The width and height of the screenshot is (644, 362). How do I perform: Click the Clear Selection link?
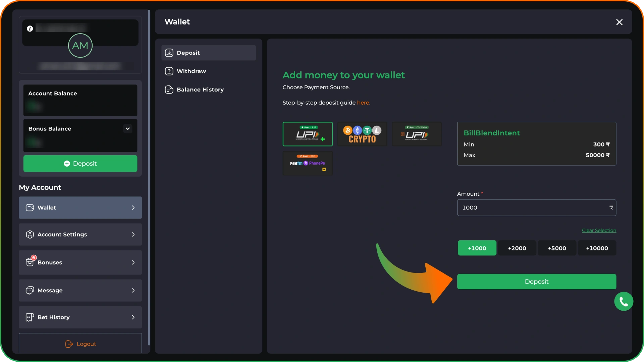tap(599, 231)
